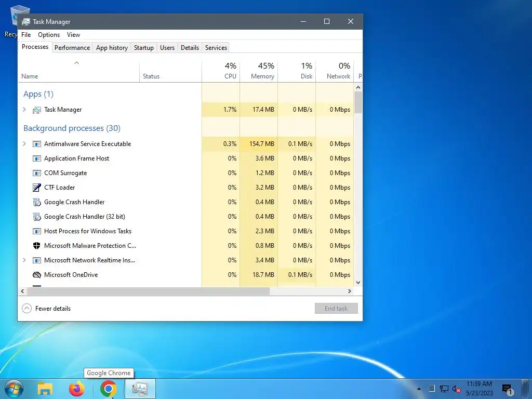This screenshot has height=399, width=532.
Task: Switch to the Services tab
Action: 216,47
